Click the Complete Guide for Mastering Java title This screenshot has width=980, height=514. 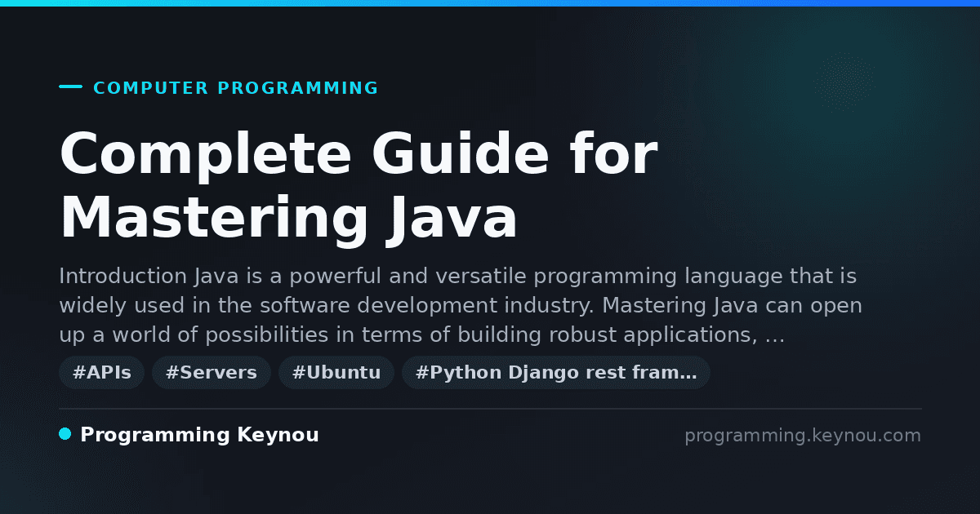tap(358, 186)
